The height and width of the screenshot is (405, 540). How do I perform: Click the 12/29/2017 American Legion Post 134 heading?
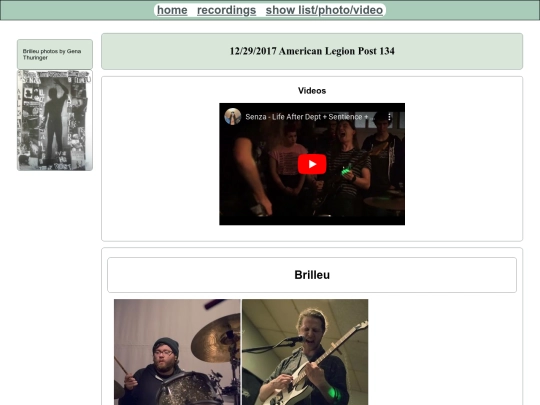(x=312, y=51)
